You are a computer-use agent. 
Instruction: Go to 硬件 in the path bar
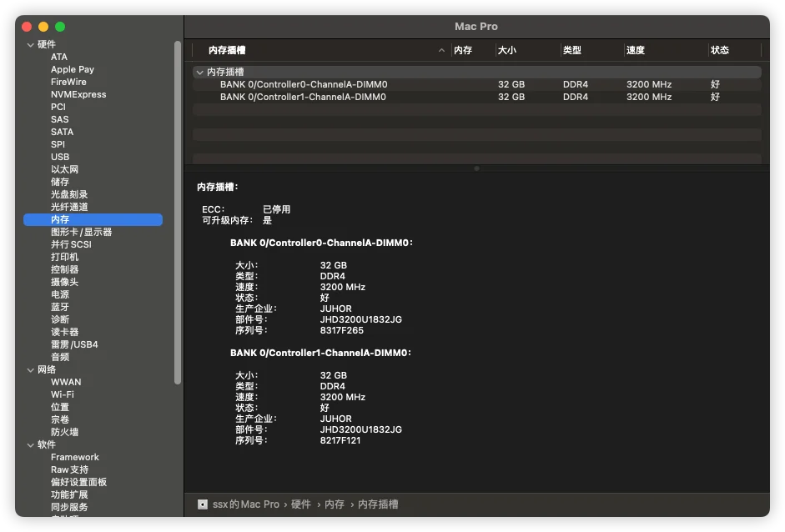(x=301, y=504)
